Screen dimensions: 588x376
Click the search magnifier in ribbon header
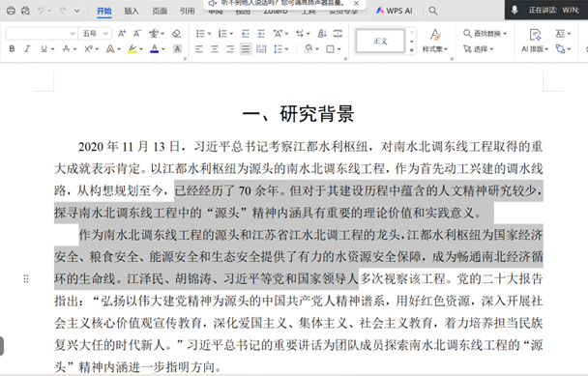[x=432, y=11]
